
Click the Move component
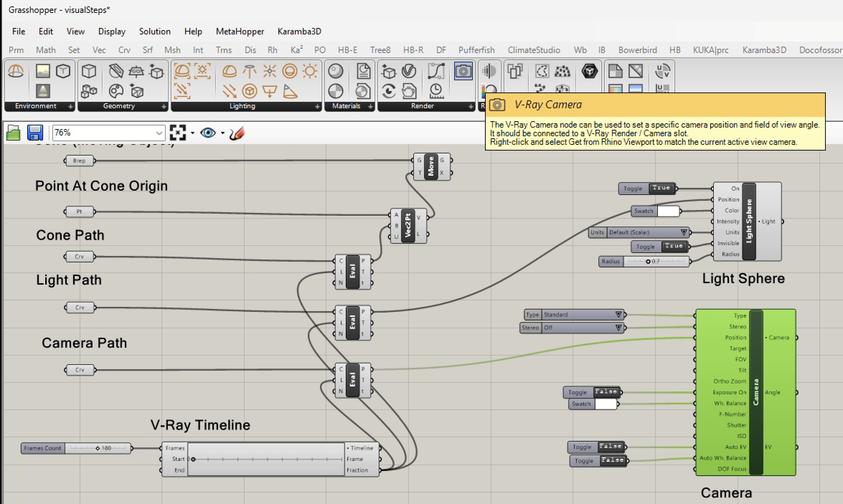click(431, 167)
